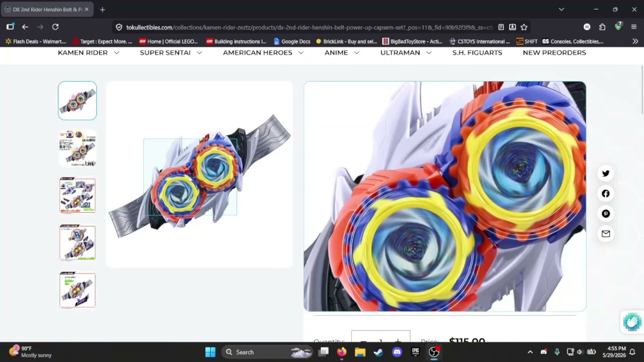Click site security shield in address bar
644x362 pixels.
point(119,27)
